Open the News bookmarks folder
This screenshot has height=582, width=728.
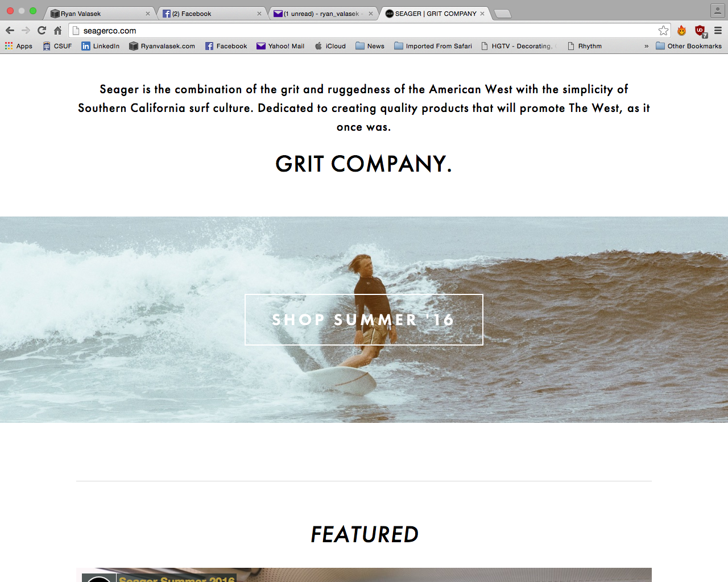coord(370,46)
